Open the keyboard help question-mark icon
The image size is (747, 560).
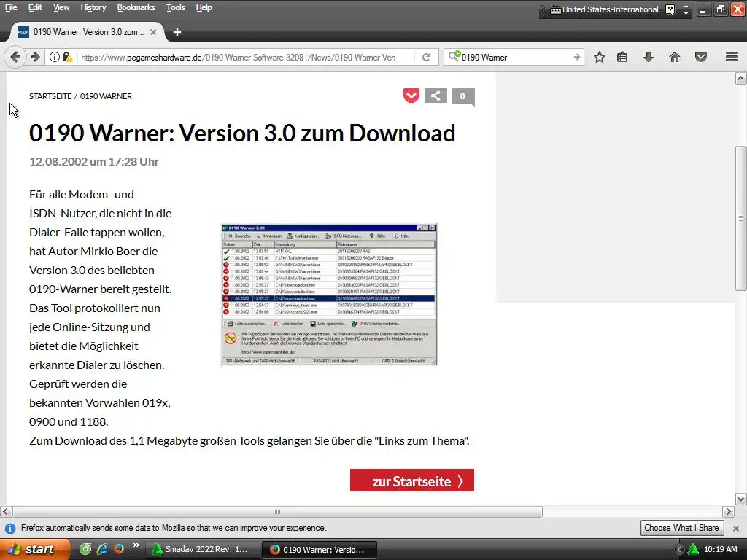(x=670, y=9)
